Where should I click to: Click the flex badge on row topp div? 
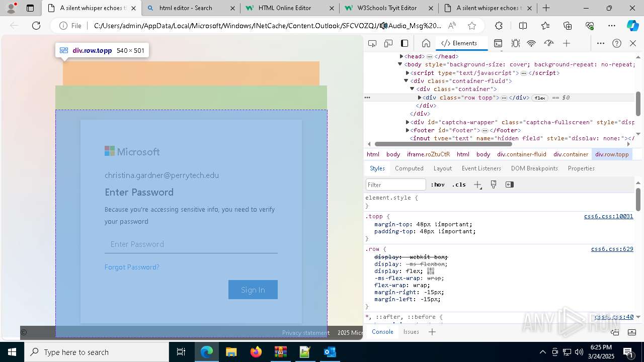[x=540, y=98]
